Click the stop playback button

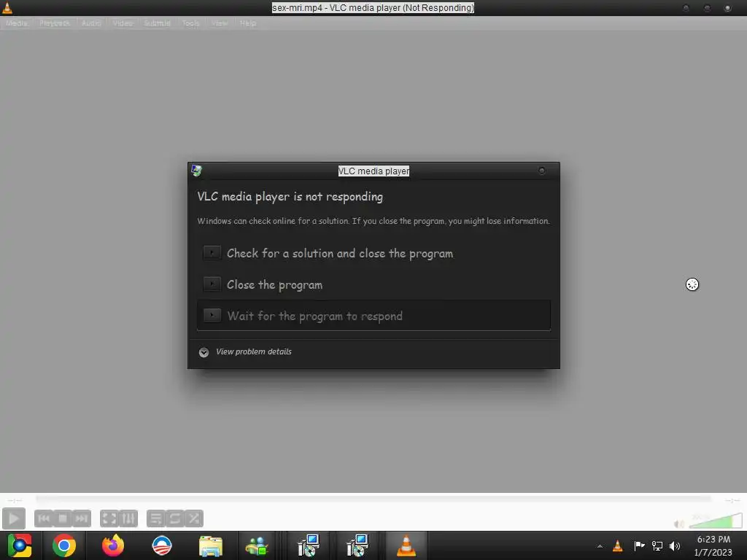click(x=63, y=518)
